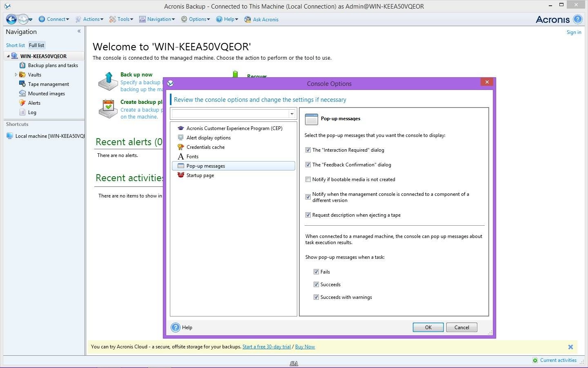Click the Alert display options icon

tap(181, 138)
